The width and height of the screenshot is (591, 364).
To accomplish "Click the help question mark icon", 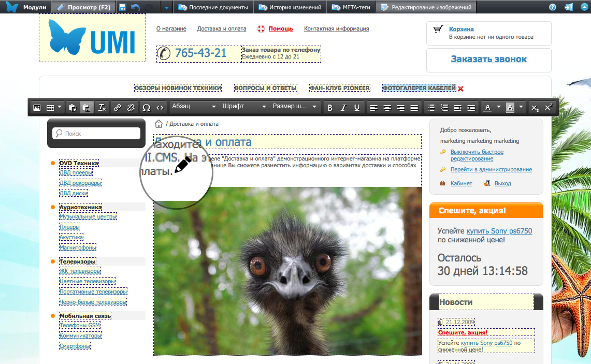I will pos(553,7).
